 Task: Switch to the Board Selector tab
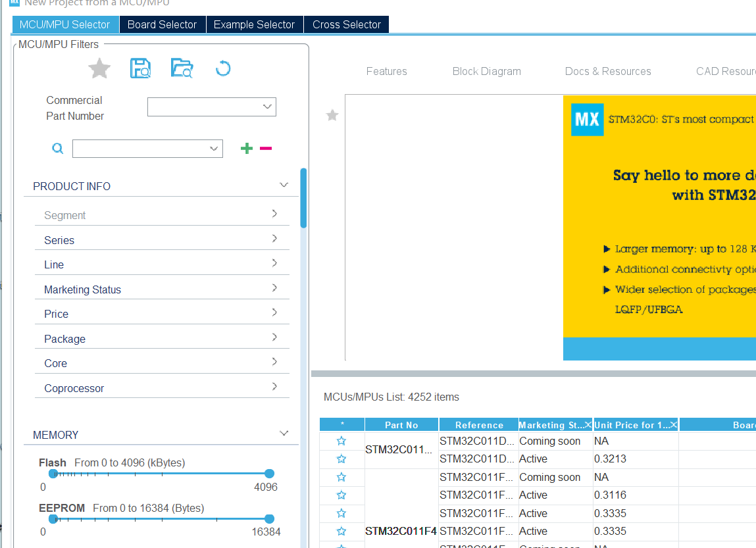point(163,24)
